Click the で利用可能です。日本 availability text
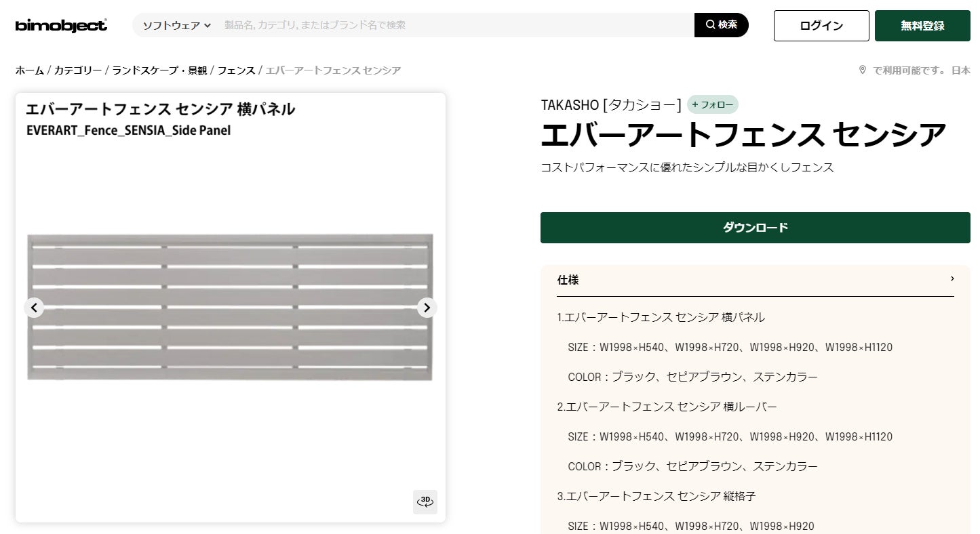980x534 pixels. point(922,70)
